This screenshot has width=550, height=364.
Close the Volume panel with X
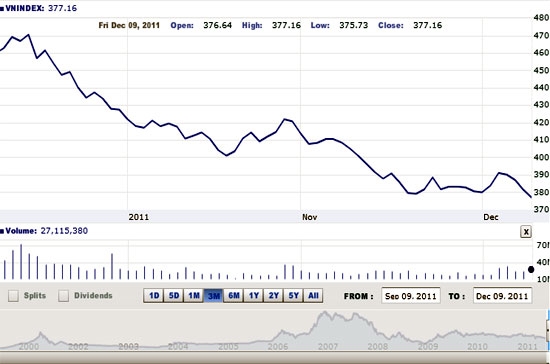point(526,232)
